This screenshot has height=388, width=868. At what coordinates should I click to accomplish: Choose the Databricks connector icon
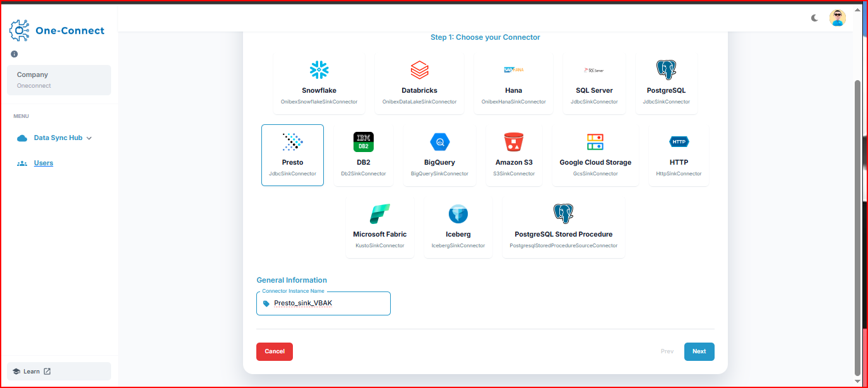click(419, 69)
